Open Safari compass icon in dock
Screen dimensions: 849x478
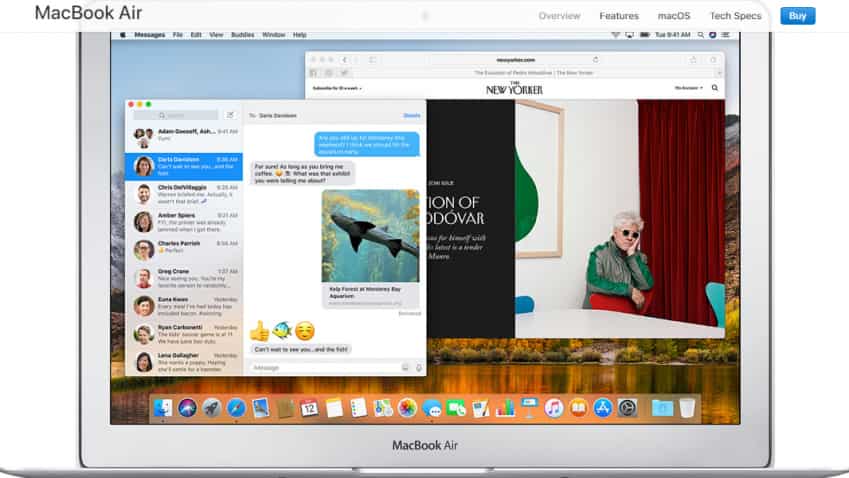coord(236,408)
